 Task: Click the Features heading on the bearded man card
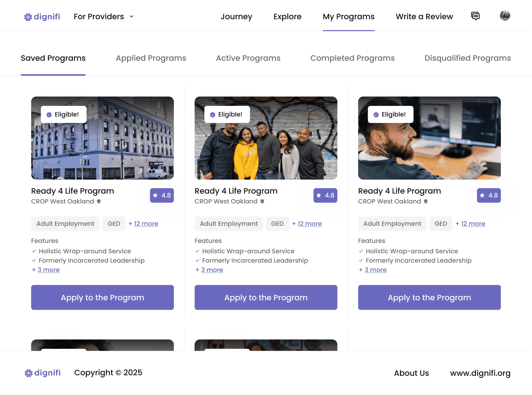(372, 241)
